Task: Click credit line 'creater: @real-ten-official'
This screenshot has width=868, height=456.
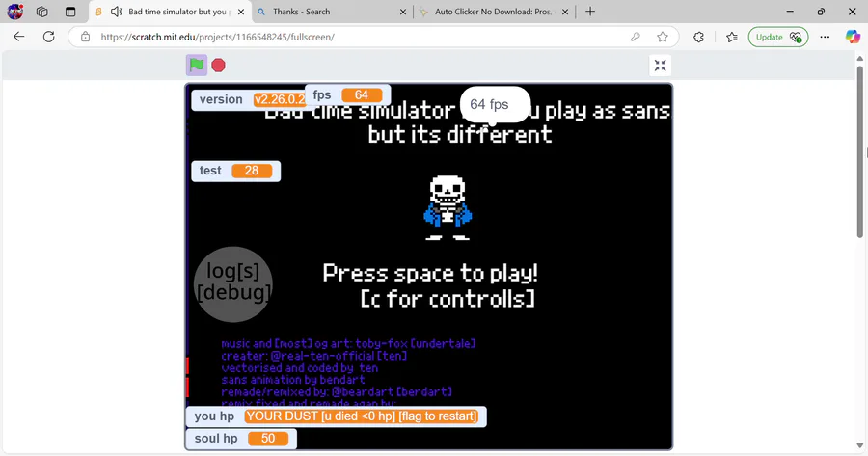Action: [x=313, y=356]
